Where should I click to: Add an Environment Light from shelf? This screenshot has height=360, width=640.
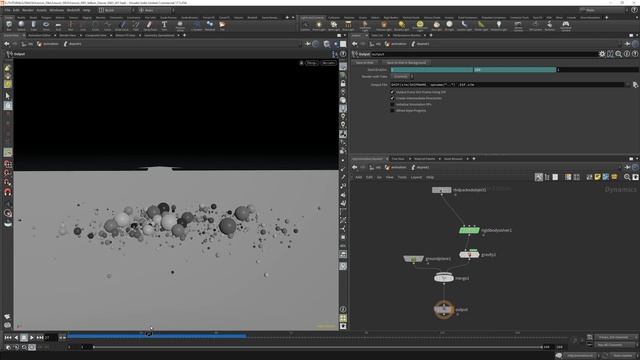[x=420, y=26]
